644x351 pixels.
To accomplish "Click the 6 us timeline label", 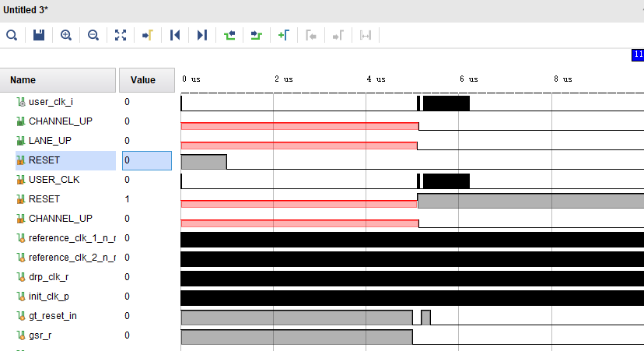I will pos(469,79).
